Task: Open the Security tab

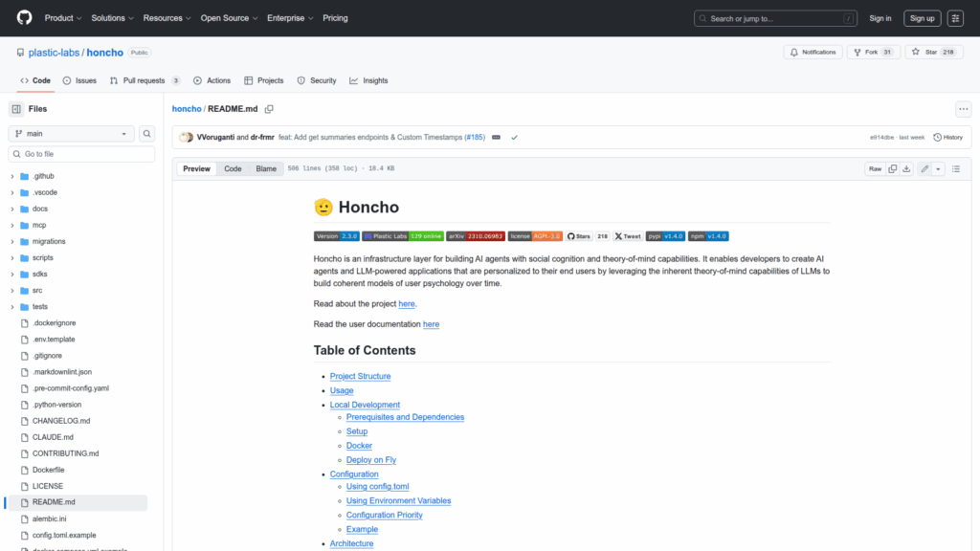Action: pyautogui.click(x=317, y=80)
